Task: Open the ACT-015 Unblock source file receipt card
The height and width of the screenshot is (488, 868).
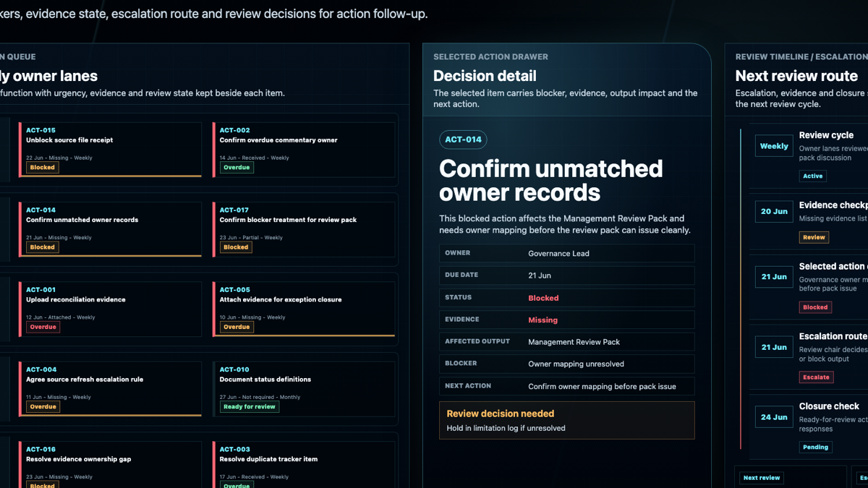Action: tap(110, 150)
